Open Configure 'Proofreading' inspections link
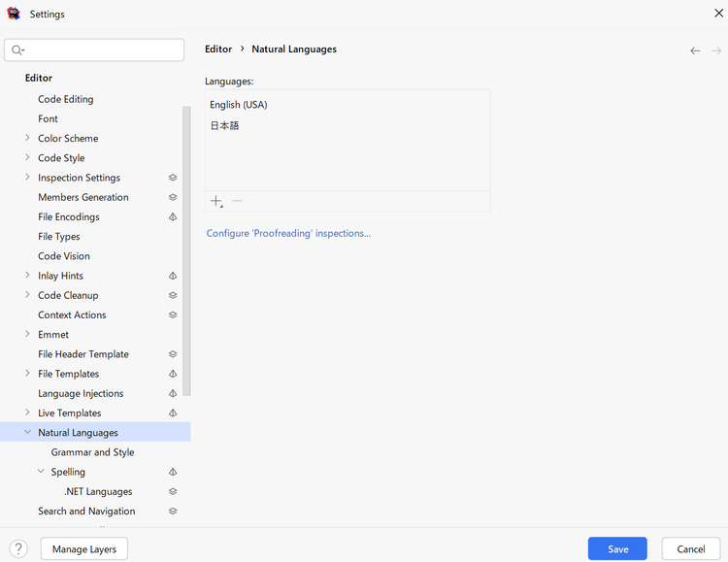Image resolution: width=728 pixels, height=562 pixels. coord(288,233)
